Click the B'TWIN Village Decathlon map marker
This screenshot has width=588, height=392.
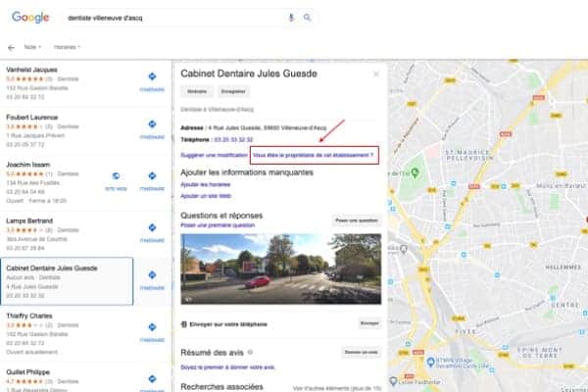[x=430, y=362]
